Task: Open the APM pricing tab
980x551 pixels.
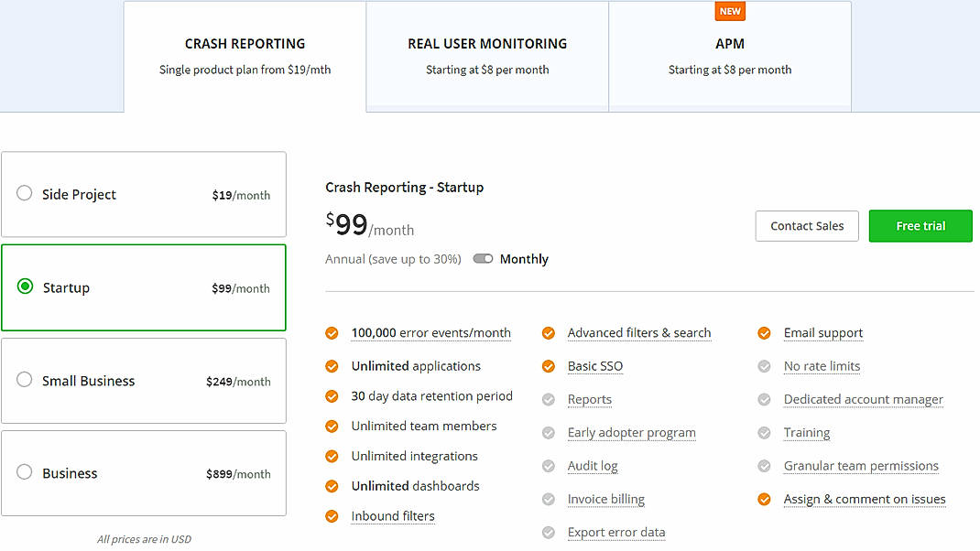Action: pyautogui.click(x=730, y=43)
